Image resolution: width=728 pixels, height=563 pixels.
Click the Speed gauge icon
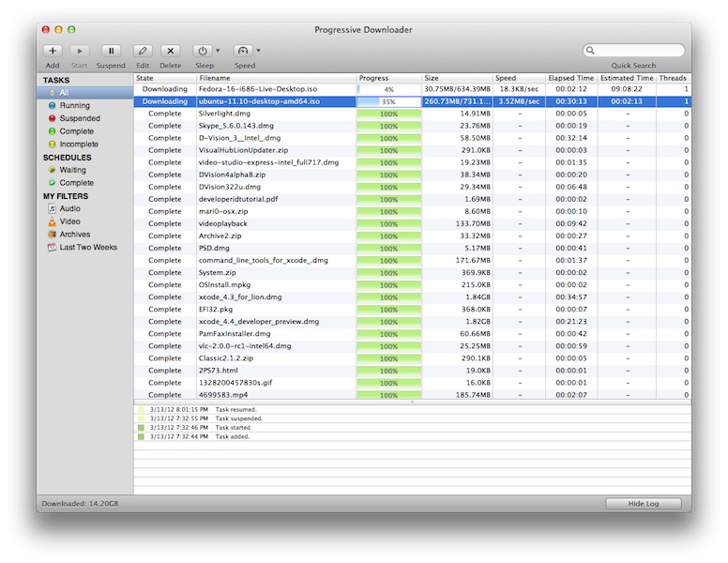[x=243, y=51]
